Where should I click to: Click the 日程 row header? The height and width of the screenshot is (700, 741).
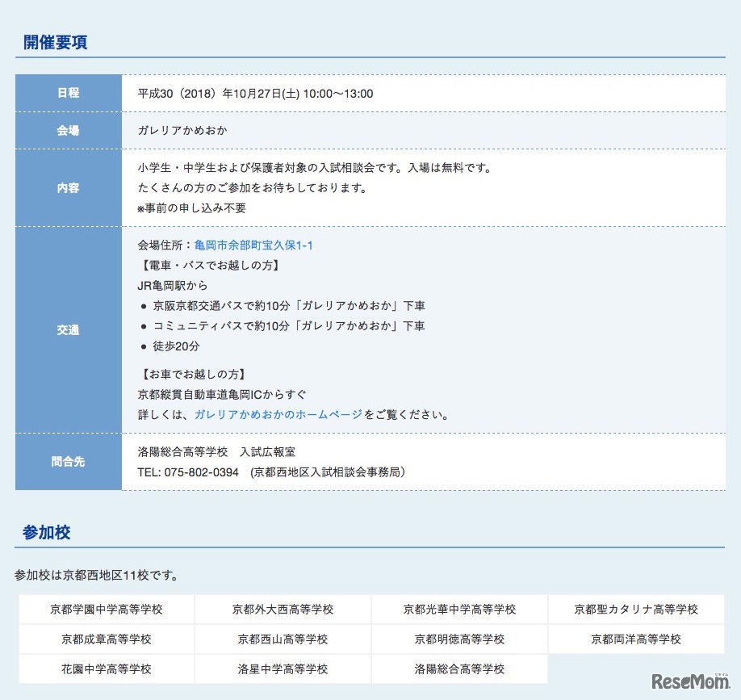tap(69, 93)
